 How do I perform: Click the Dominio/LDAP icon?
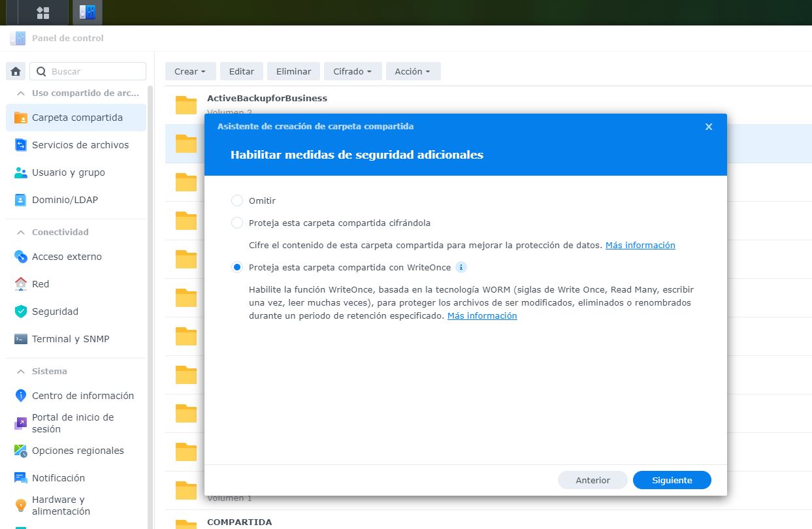(x=21, y=200)
